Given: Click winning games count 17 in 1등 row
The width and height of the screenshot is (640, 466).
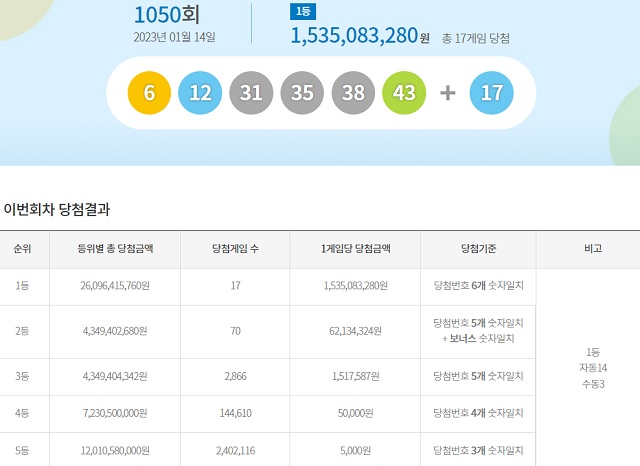Looking at the screenshot, I should tap(236, 286).
